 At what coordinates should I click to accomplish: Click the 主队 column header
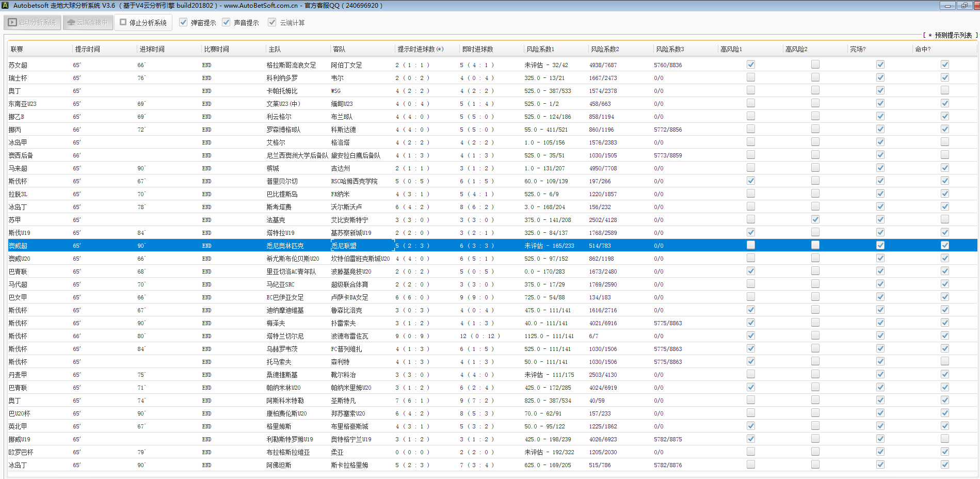[275, 49]
